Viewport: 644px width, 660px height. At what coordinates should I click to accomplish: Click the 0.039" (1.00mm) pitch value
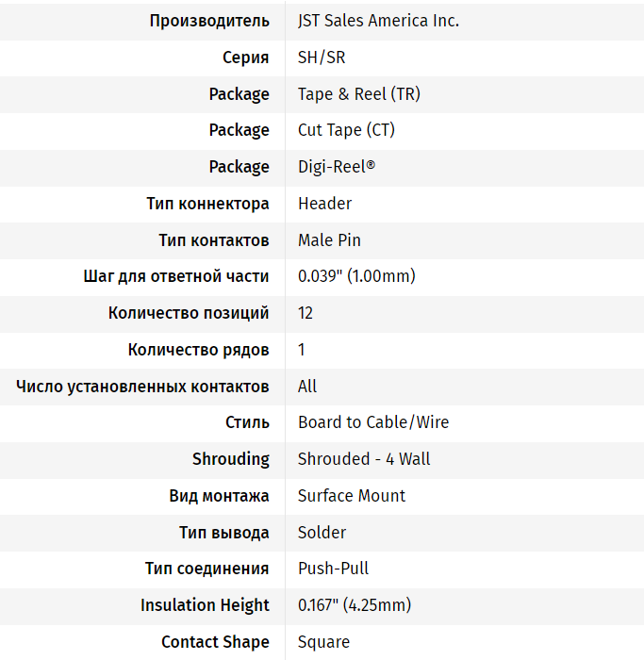tap(356, 276)
